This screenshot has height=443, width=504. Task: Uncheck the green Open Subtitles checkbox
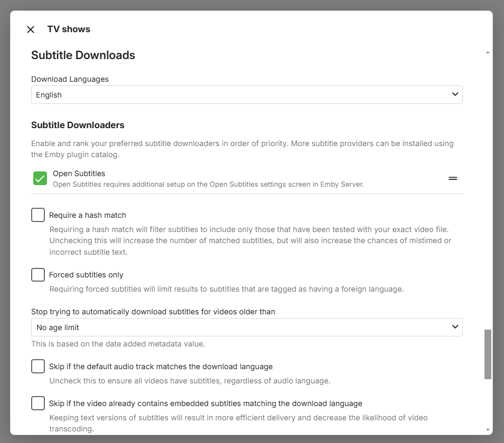(x=40, y=178)
